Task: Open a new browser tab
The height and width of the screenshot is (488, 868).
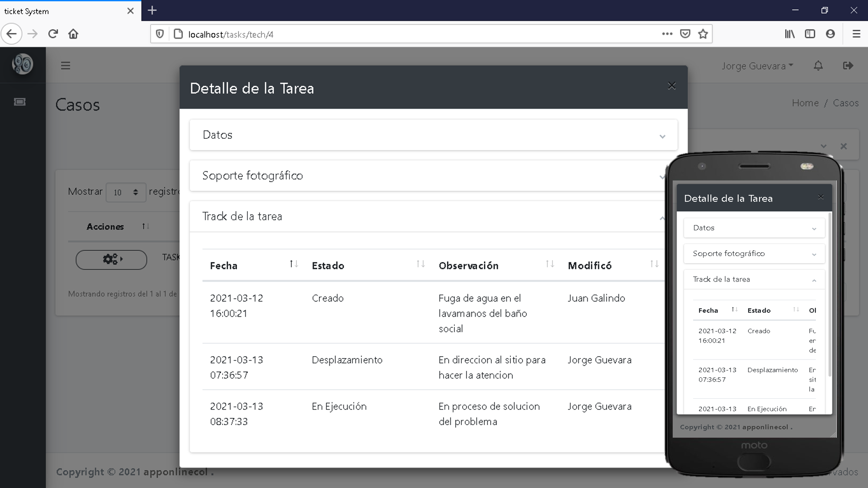Action: 152,10
